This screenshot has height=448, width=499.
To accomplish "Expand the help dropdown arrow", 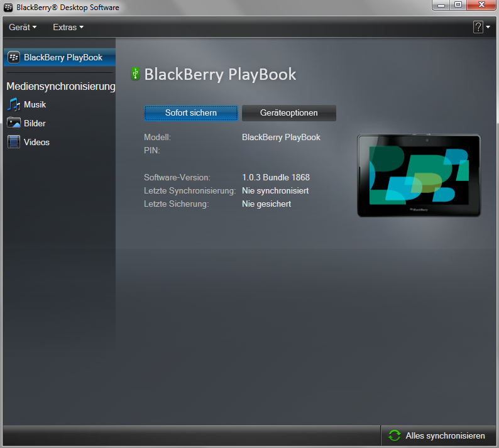I will click(488, 28).
